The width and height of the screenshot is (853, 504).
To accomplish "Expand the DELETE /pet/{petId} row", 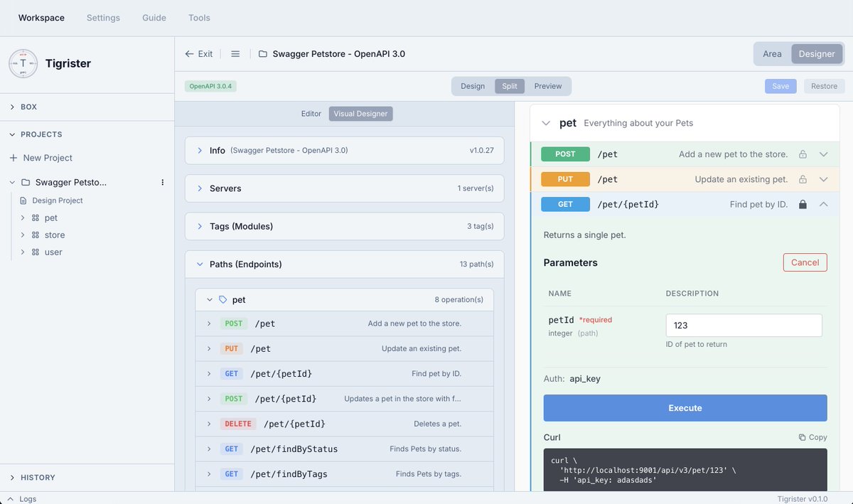I will [x=209, y=424].
